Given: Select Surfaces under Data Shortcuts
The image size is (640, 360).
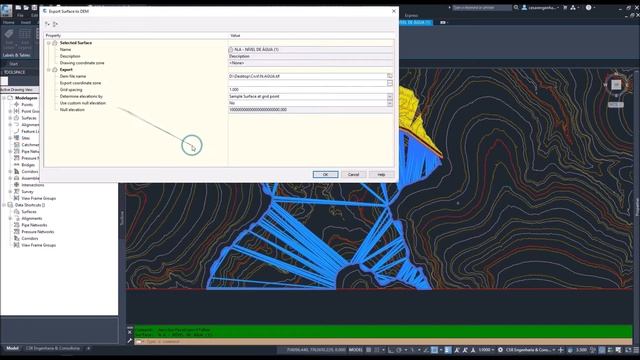Looking at the screenshot, I should [x=29, y=212].
